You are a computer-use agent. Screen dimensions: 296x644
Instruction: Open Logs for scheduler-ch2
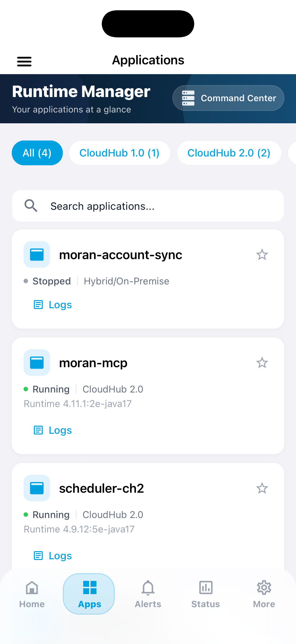(53, 556)
